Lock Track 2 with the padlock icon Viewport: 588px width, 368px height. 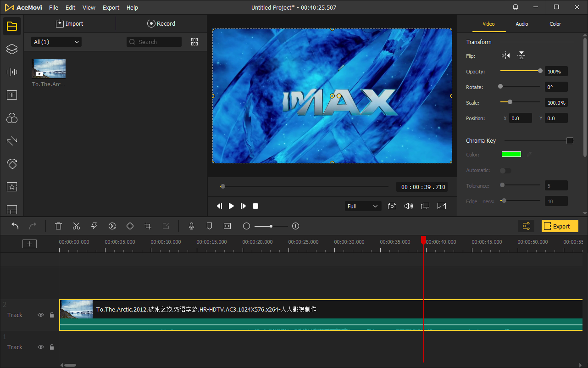(52, 315)
